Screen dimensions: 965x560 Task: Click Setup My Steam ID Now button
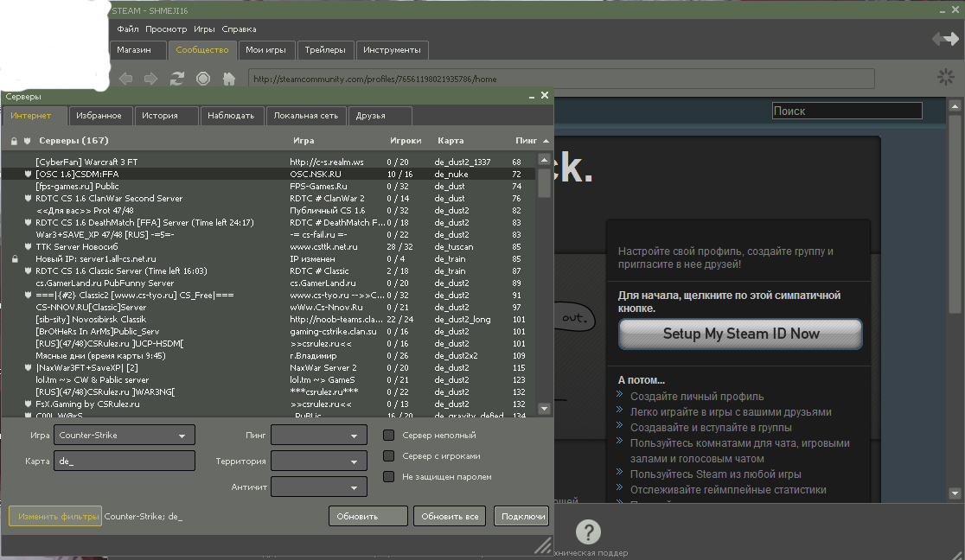click(740, 334)
